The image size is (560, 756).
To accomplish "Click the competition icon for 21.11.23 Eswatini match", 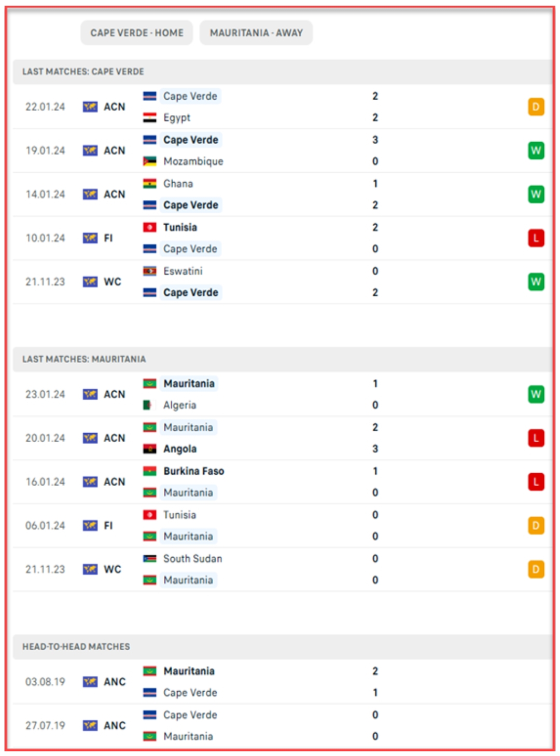I will click(x=90, y=282).
